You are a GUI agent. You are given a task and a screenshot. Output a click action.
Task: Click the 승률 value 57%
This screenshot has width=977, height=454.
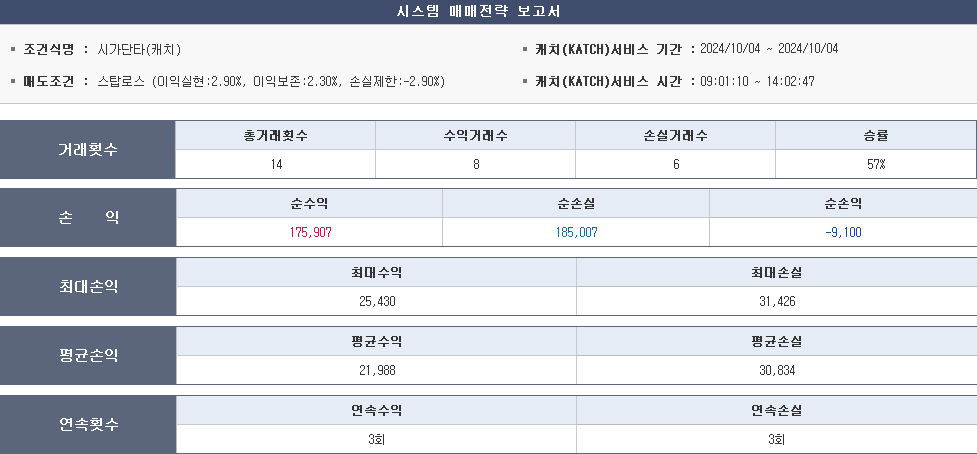coord(876,164)
